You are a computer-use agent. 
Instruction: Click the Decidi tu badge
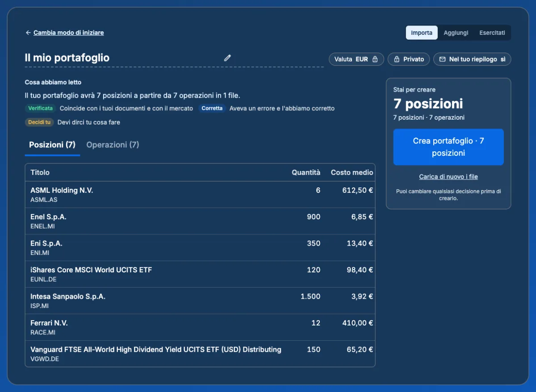pyautogui.click(x=39, y=122)
